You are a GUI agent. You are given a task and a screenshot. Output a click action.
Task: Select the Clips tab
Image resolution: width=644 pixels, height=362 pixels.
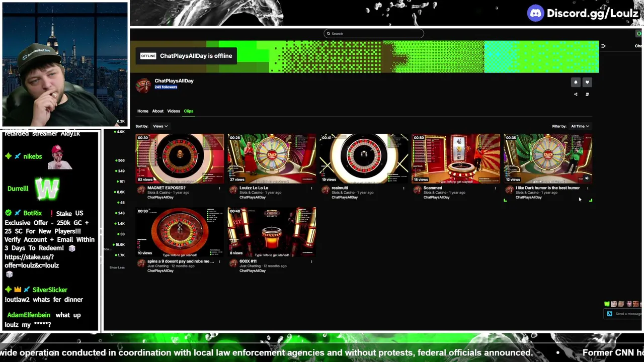(x=189, y=111)
